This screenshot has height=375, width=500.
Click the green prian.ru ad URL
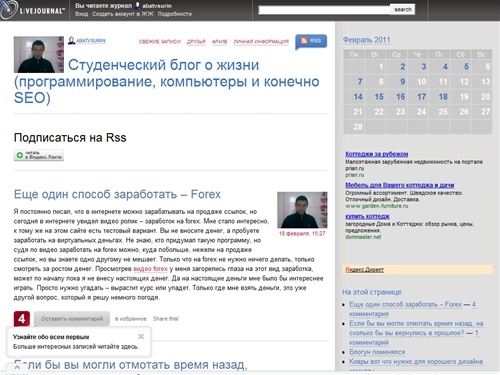355,175
